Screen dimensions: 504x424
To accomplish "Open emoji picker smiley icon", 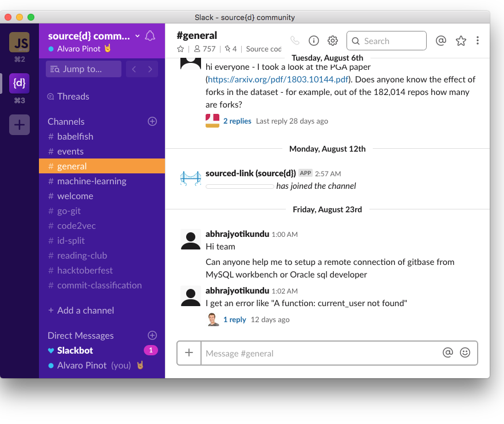I will (x=465, y=352).
